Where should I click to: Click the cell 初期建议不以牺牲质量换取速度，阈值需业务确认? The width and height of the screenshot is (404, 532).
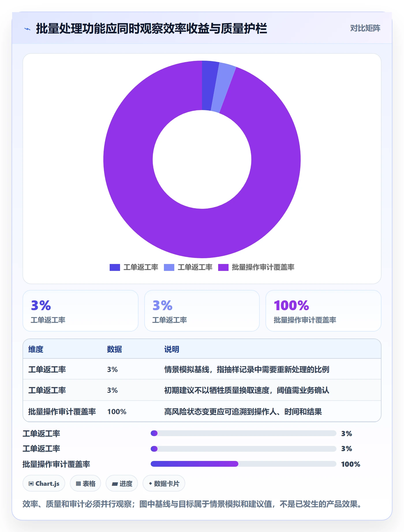click(x=247, y=390)
